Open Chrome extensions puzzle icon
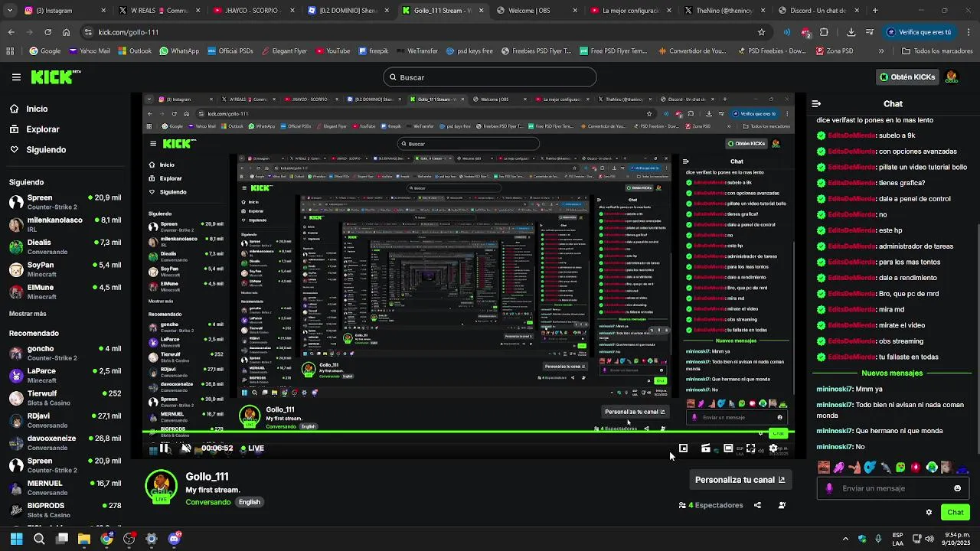The width and height of the screenshot is (980, 551). point(824,32)
